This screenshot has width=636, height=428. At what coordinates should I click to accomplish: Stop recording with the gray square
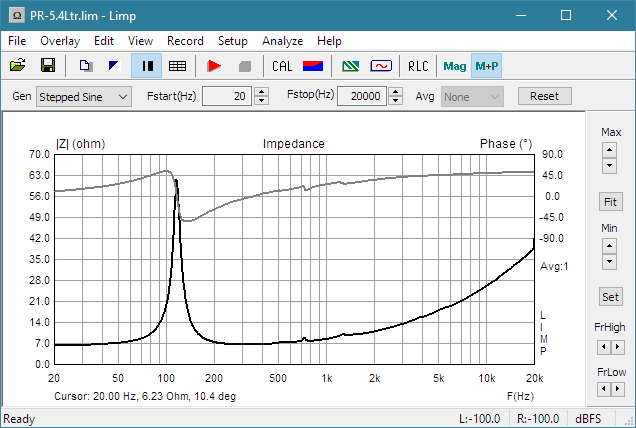[245, 66]
